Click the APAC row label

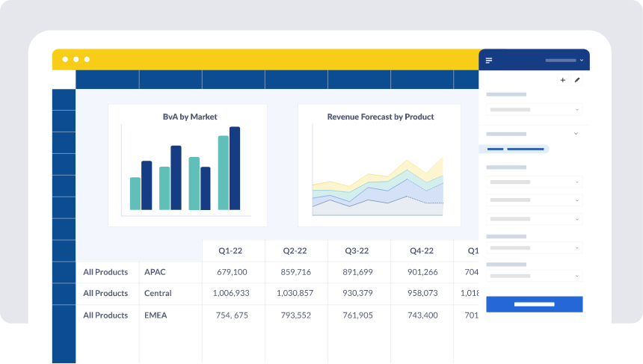click(x=155, y=272)
